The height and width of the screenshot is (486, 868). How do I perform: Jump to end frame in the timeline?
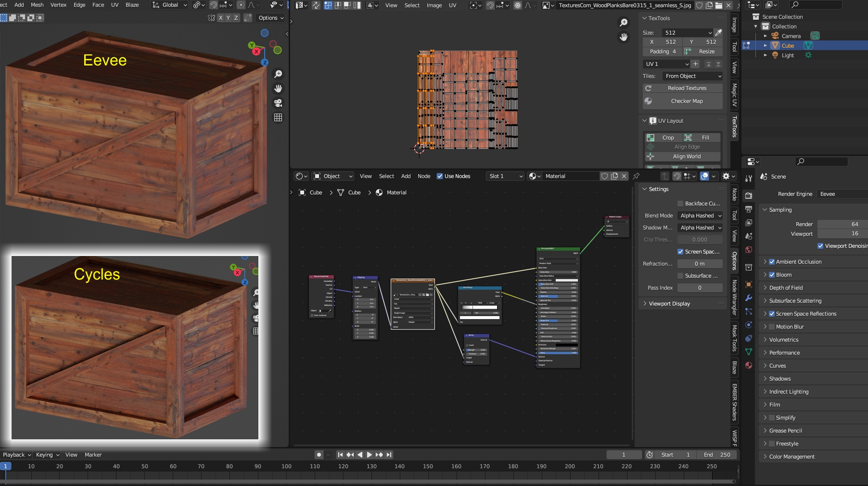389,455
